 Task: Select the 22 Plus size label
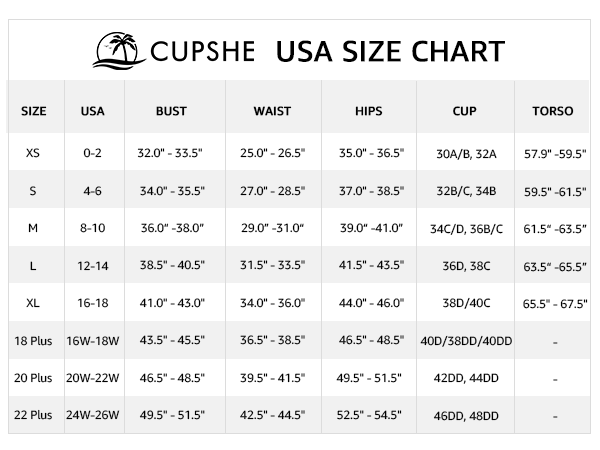(x=33, y=415)
